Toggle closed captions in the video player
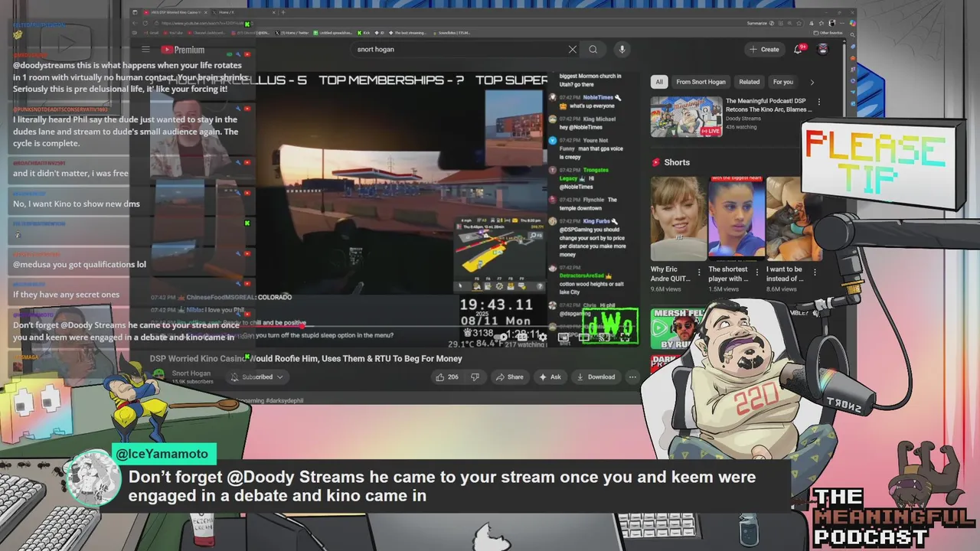980x551 pixels. point(522,337)
